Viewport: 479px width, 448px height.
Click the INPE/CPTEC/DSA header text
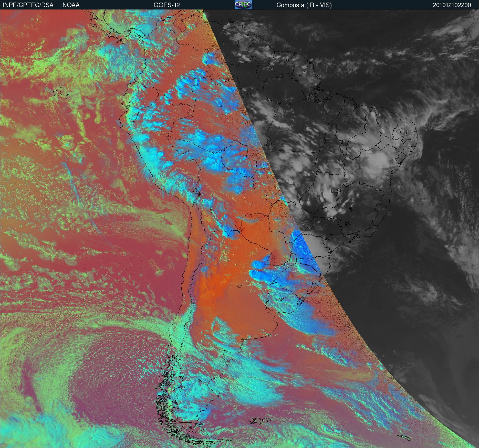tap(28, 5)
